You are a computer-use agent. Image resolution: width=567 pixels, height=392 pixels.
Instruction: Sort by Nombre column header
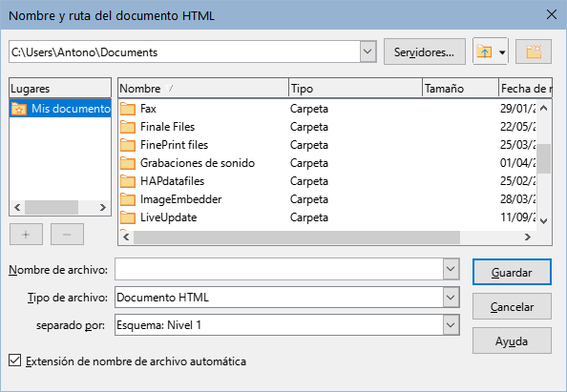(x=203, y=88)
